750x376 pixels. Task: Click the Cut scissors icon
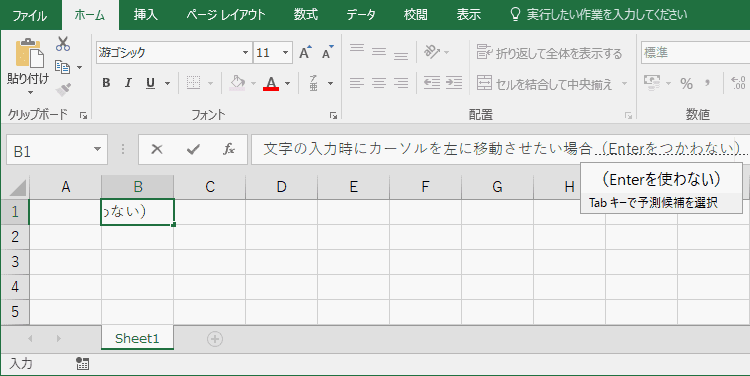(63, 44)
